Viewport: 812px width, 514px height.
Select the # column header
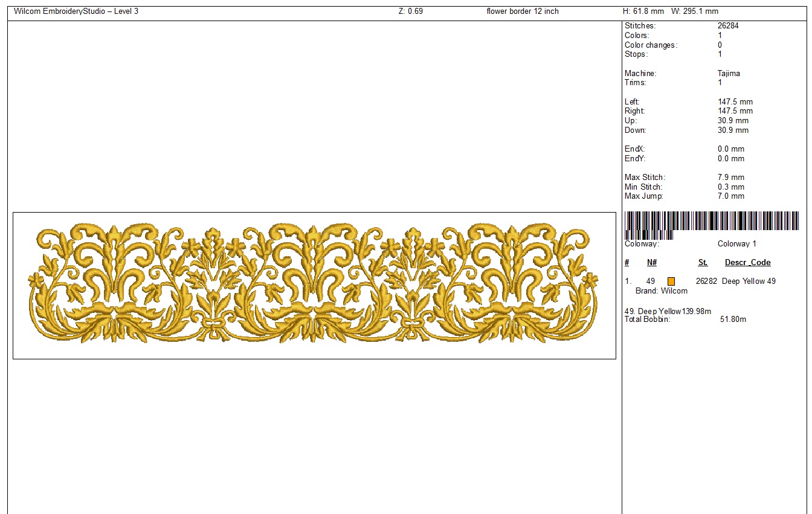(x=627, y=263)
